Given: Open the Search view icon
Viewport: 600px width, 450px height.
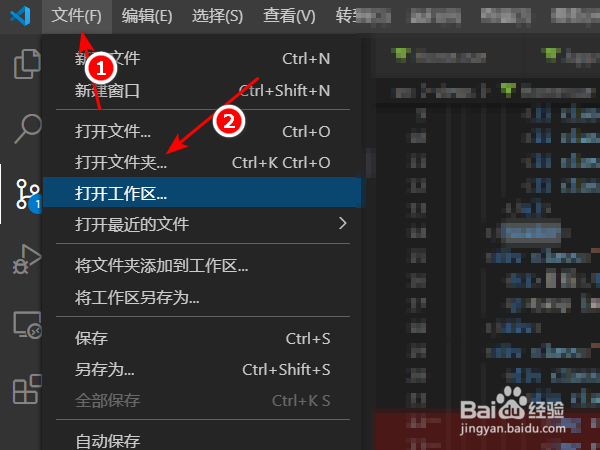Looking at the screenshot, I should (28, 129).
